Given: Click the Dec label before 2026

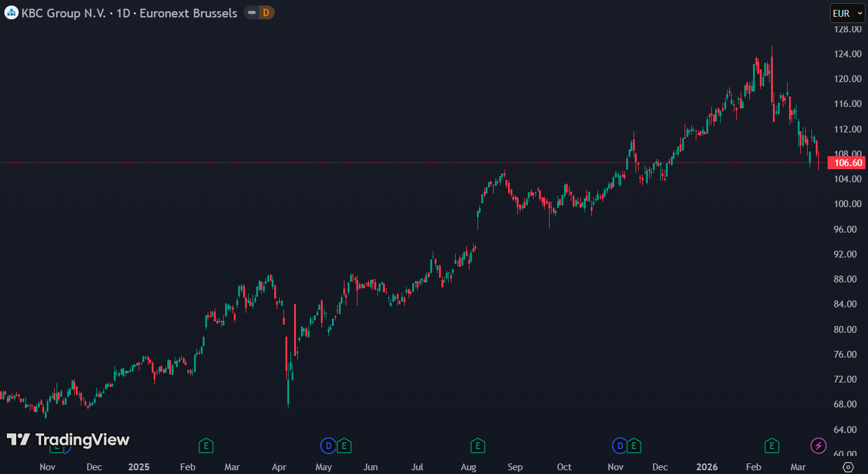Looking at the screenshot, I should click(660, 467).
